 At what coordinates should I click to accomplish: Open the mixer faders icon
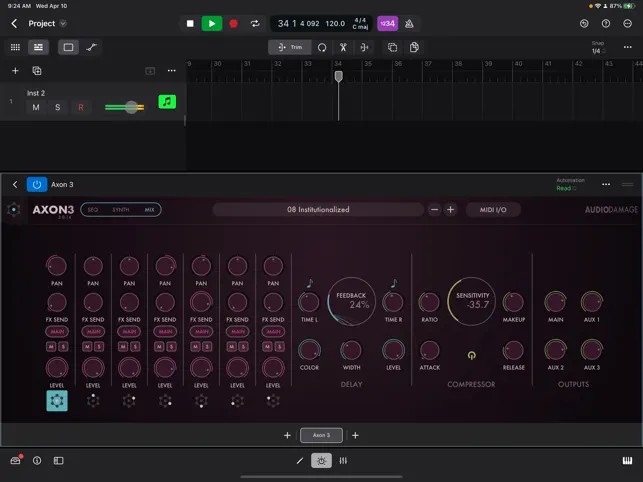tap(343, 461)
